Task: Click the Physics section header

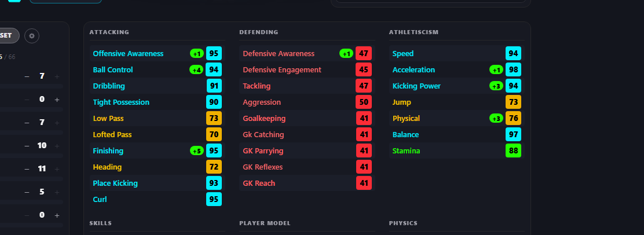Action: pyautogui.click(x=403, y=223)
